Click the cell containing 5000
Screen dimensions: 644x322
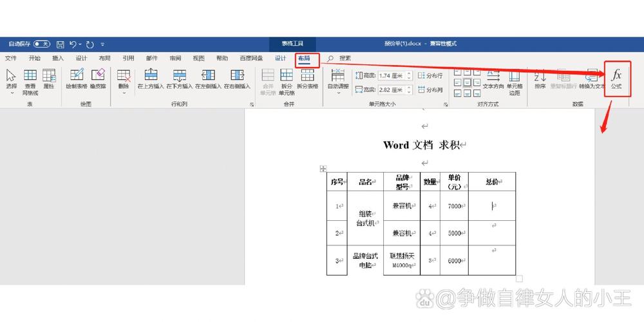pyautogui.click(x=454, y=233)
